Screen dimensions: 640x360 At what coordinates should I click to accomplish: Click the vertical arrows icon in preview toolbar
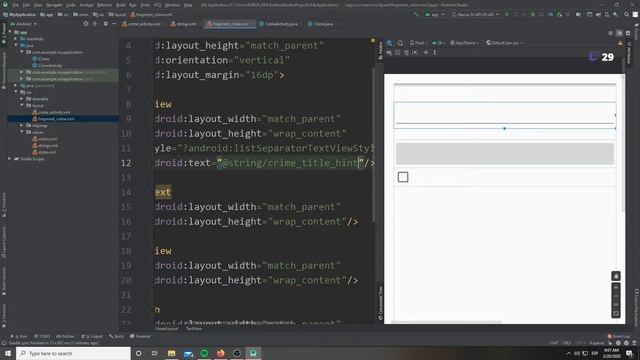click(x=435, y=53)
